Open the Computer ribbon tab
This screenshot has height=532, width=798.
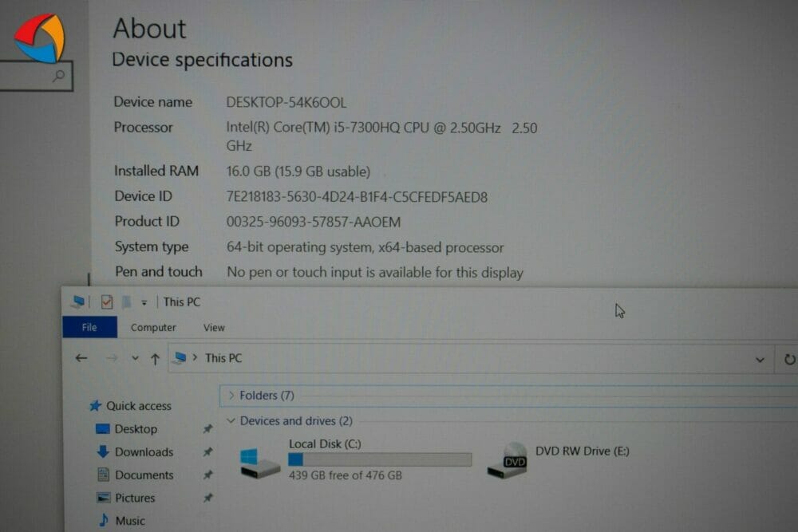coord(153,328)
